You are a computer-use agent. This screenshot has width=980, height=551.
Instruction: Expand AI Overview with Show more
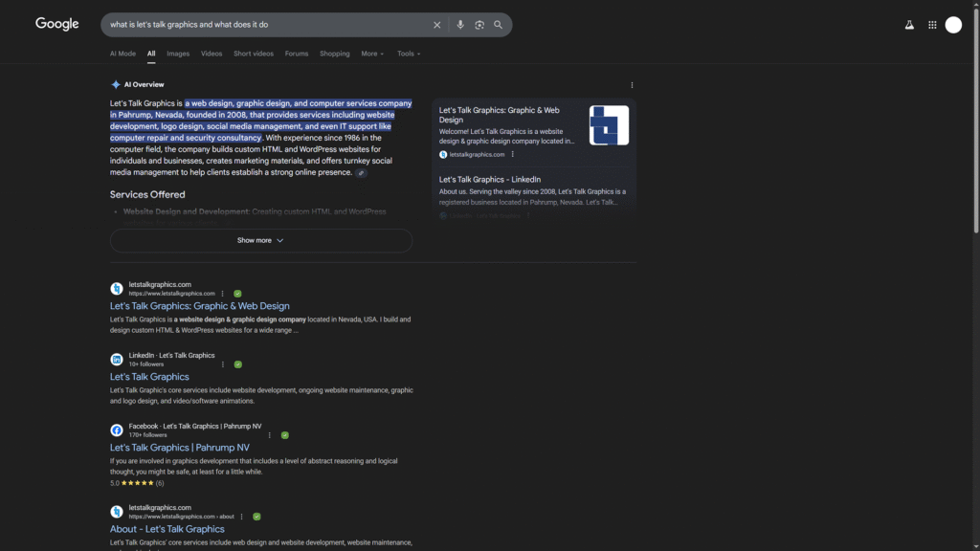(x=261, y=240)
